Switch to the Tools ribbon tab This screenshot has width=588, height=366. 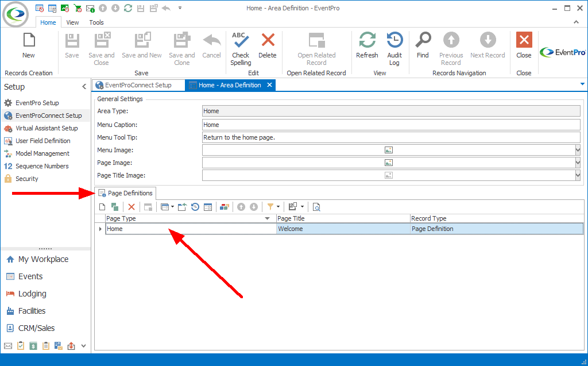click(96, 22)
